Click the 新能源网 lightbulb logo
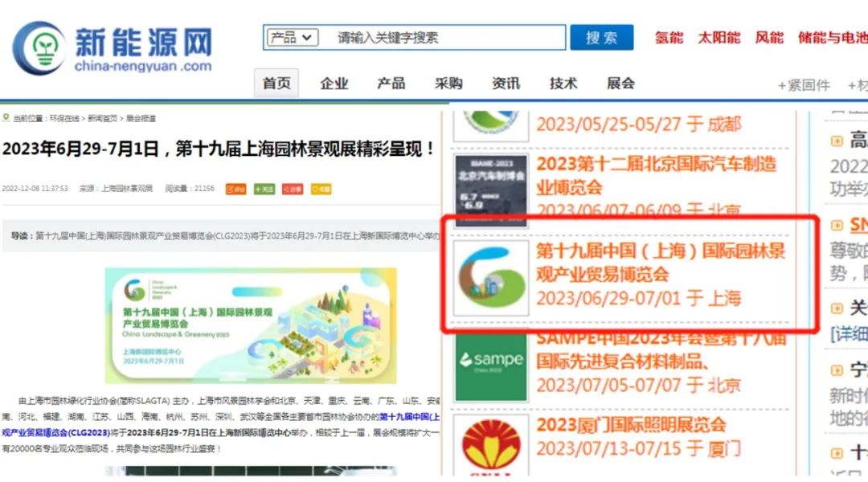 pyautogui.click(x=39, y=49)
